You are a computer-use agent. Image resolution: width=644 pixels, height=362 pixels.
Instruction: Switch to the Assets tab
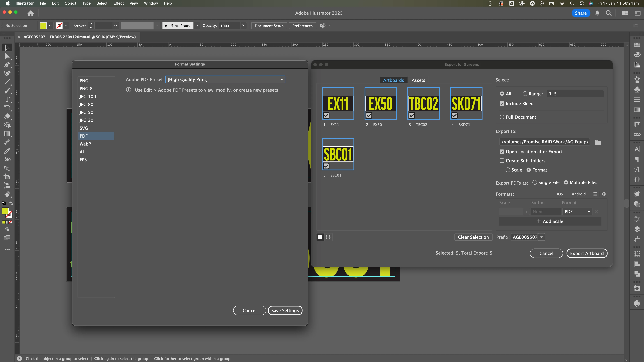tap(418, 80)
